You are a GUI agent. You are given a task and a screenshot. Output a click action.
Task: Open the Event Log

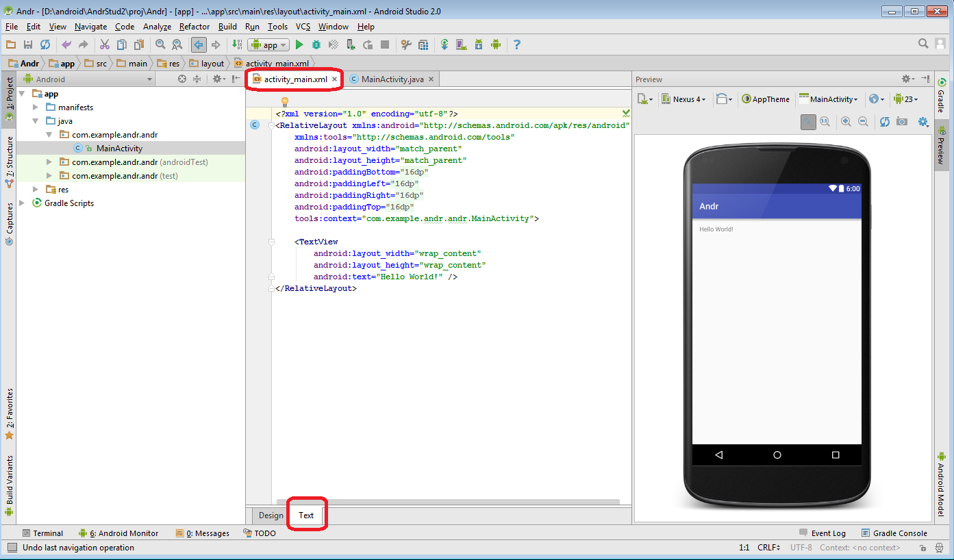(x=823, y=533)
